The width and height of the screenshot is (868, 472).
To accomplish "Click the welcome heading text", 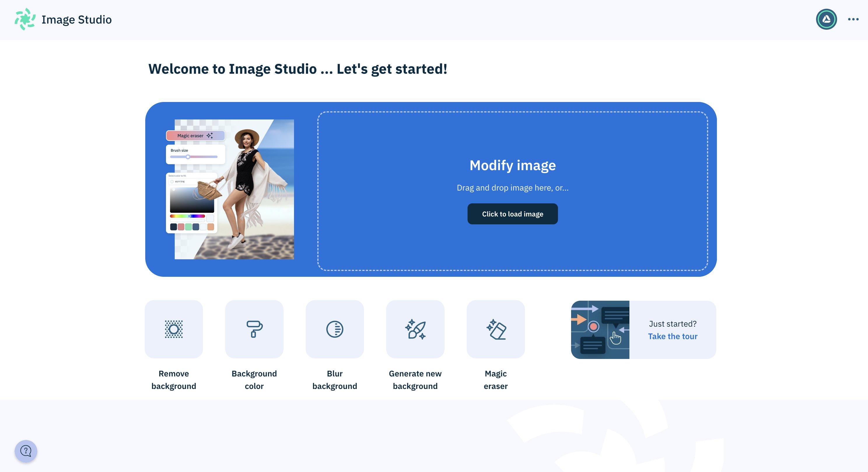I will 298,69.
